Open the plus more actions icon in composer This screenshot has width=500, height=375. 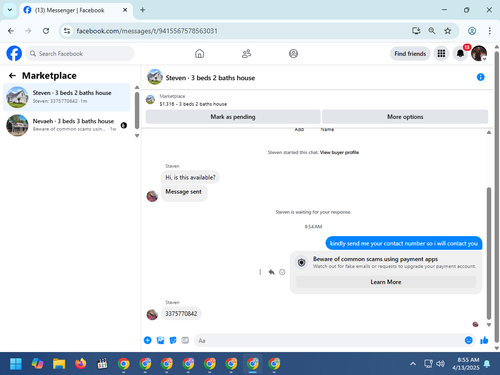[x=147, y=340]
